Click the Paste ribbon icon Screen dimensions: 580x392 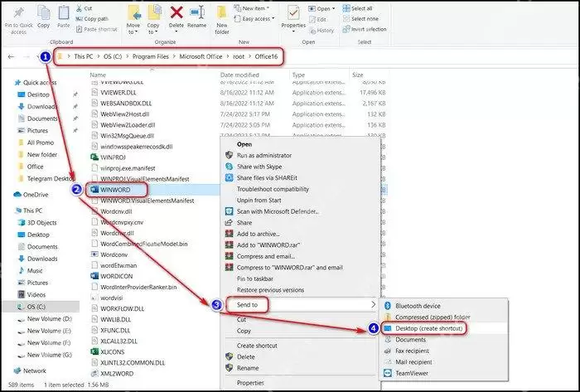coord(64,13)
